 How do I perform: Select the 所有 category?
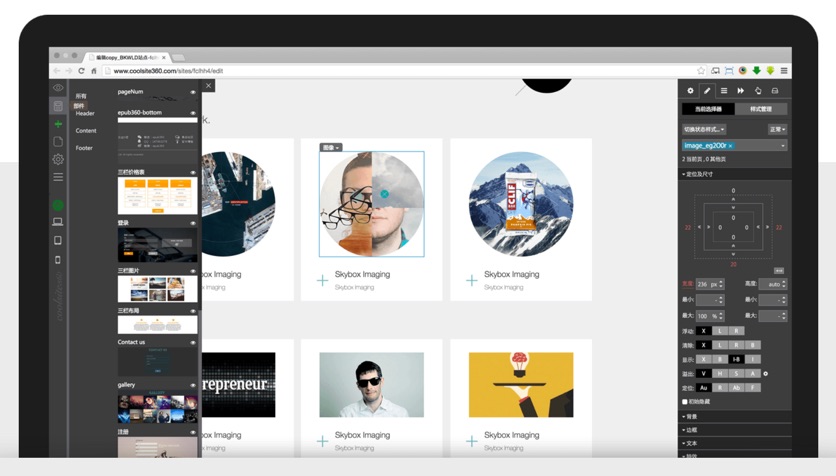[x=81, y=96]
